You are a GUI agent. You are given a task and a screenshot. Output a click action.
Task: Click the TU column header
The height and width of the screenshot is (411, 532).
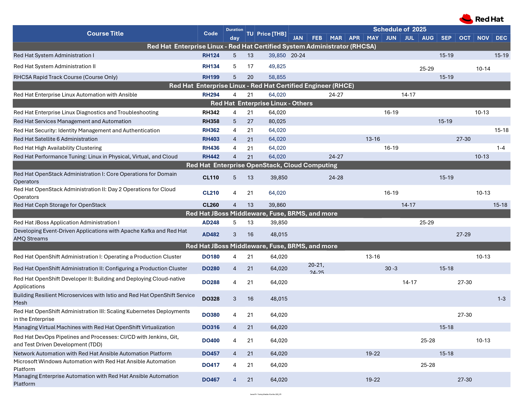coord(250,34)
